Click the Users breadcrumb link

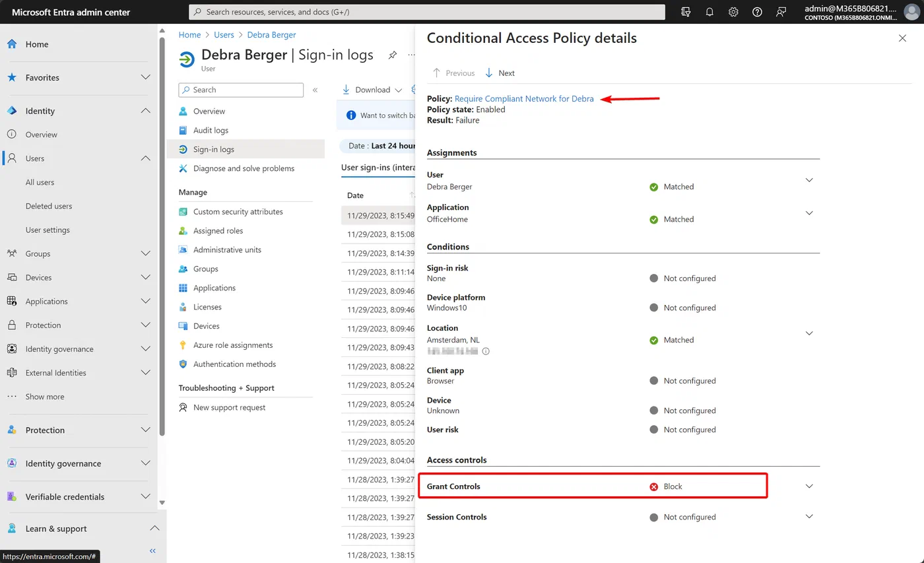pyautogui.click(x=224, y=34)
